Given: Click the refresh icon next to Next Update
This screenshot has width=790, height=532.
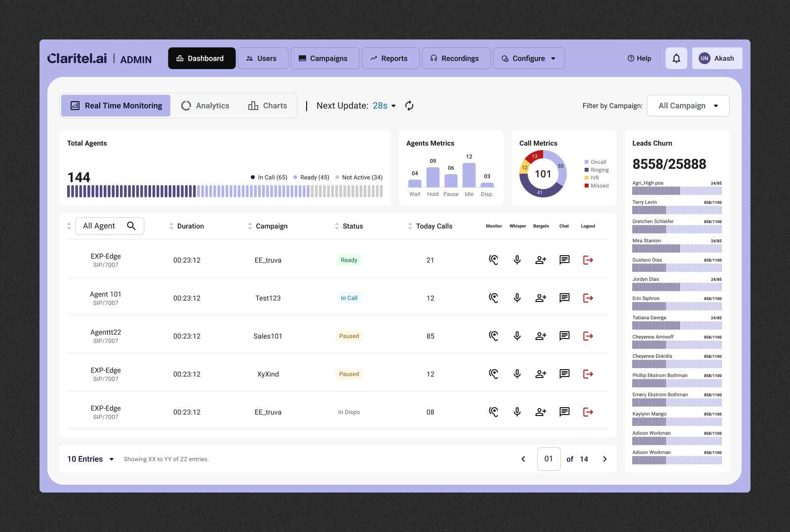Looking at the screenshot, I should tap(409, 105).
